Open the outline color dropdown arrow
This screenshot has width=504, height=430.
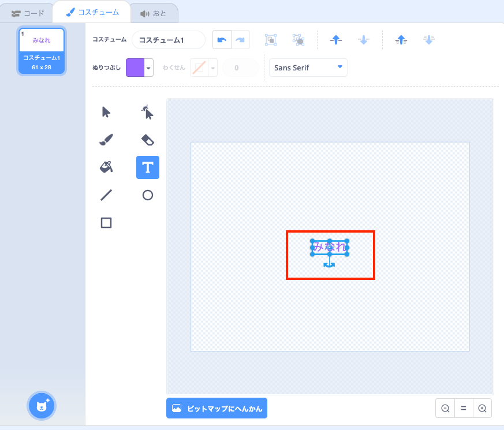pyautogui.click(x=213, y=68)
